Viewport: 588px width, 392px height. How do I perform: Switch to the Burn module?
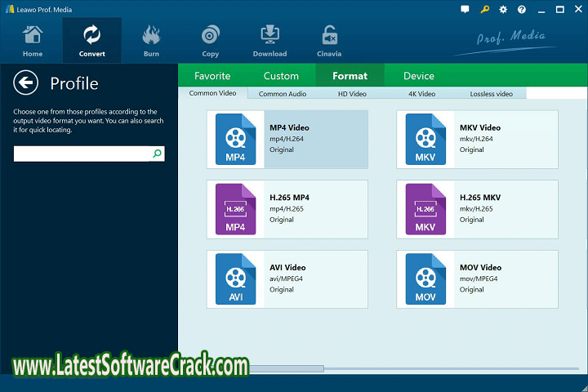click(x=151, y=41)
